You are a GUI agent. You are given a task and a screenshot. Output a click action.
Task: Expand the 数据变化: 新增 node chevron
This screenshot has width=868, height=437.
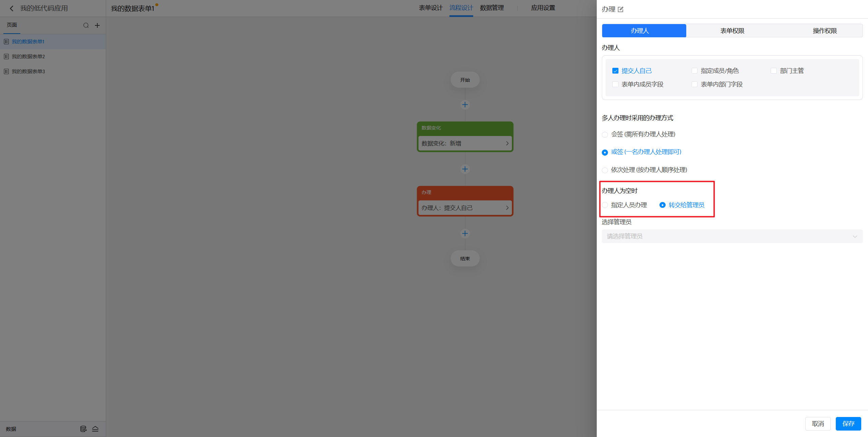507,143
